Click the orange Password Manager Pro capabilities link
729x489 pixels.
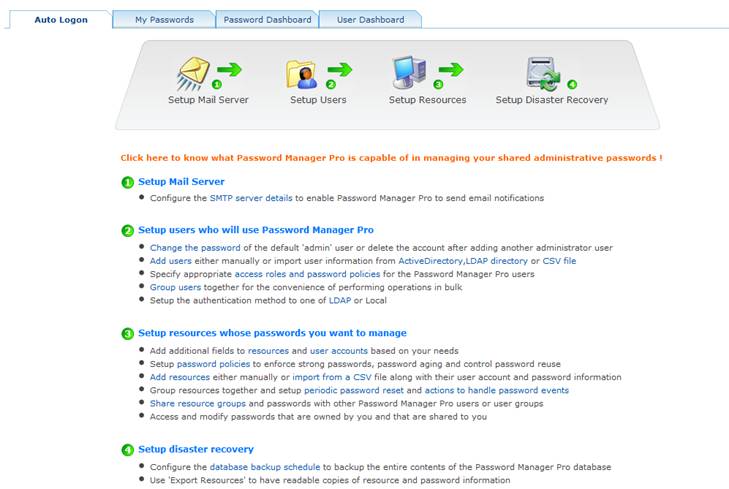tap(391, 158)
